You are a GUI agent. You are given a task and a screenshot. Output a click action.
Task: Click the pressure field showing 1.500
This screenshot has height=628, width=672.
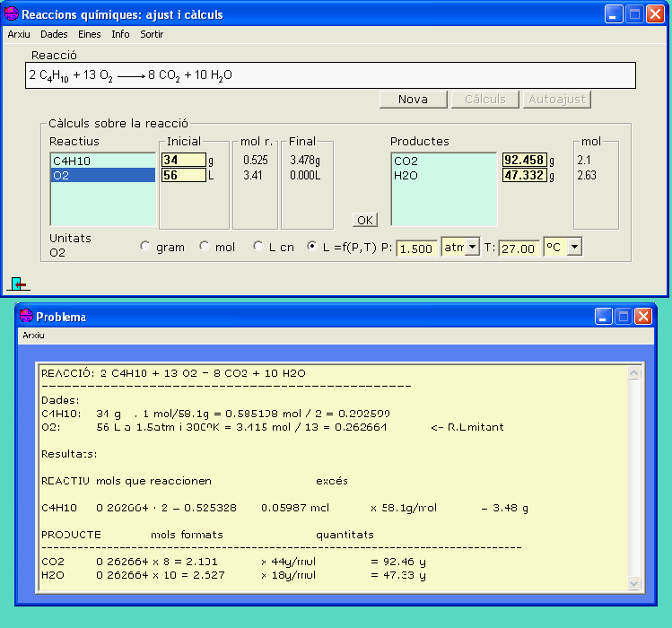click(x=416, y=249)
